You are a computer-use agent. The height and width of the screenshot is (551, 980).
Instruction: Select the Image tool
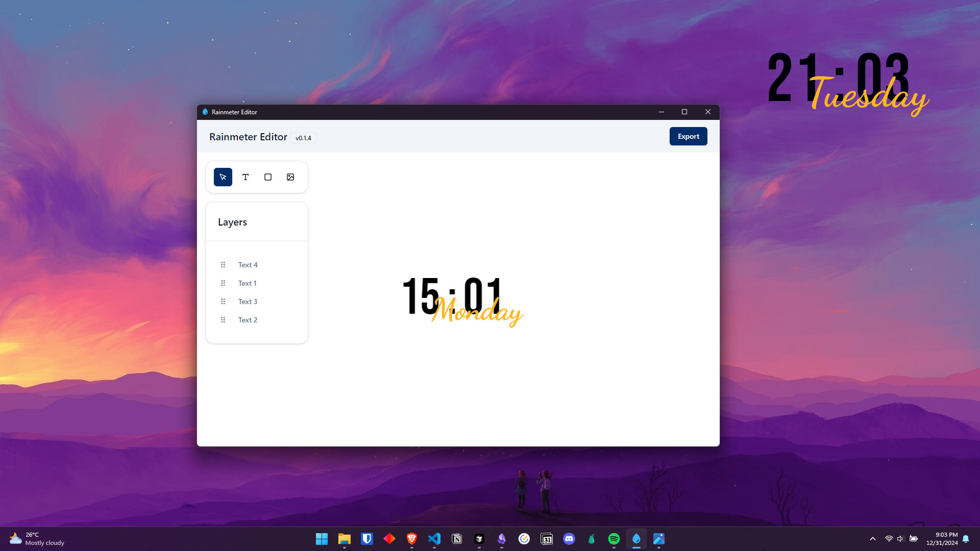click(x=290, y=177)
